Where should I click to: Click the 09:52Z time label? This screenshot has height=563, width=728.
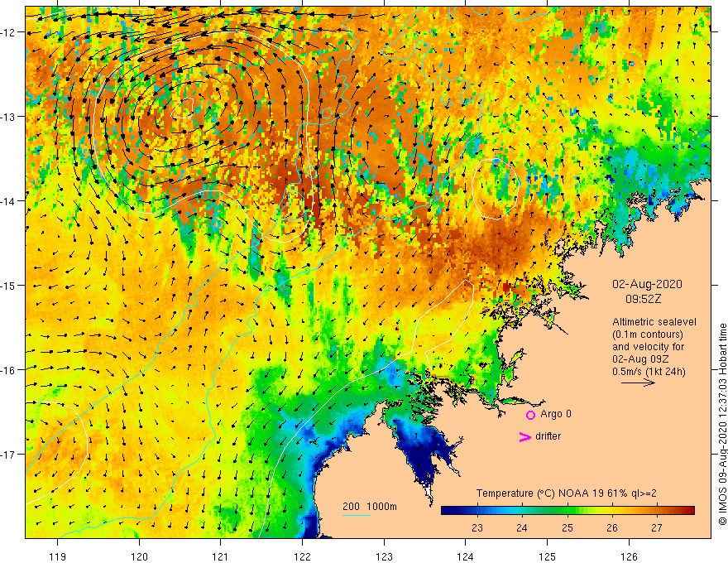click(643, 299)
